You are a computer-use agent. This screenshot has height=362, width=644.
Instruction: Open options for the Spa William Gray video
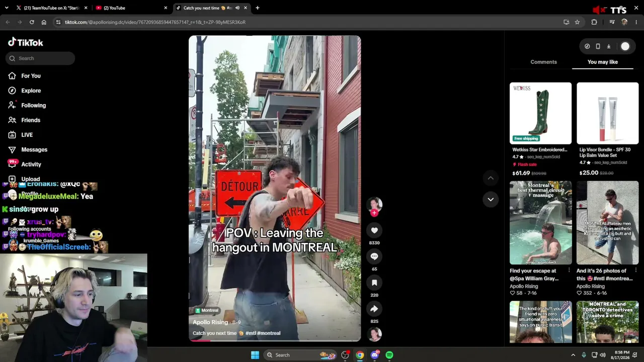[x=569, y=270]
